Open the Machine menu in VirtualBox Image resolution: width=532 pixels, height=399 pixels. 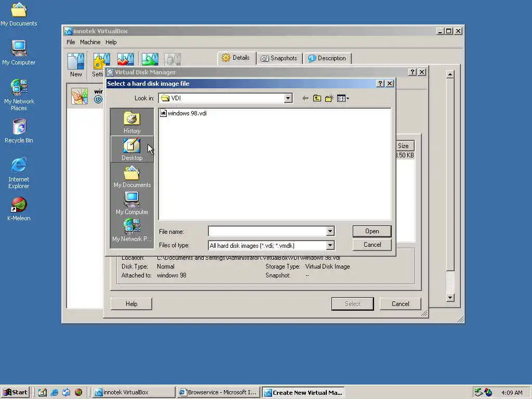[90, 42]
